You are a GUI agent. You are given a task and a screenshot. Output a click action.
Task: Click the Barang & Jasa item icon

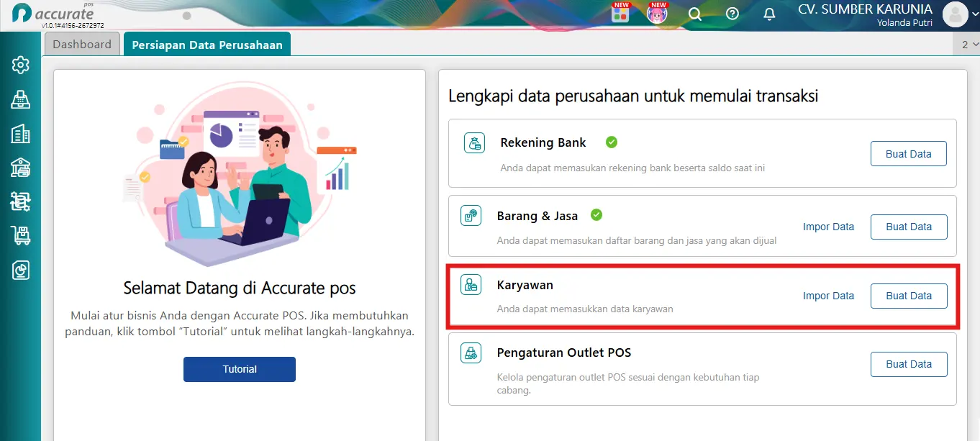click(471, 216)
